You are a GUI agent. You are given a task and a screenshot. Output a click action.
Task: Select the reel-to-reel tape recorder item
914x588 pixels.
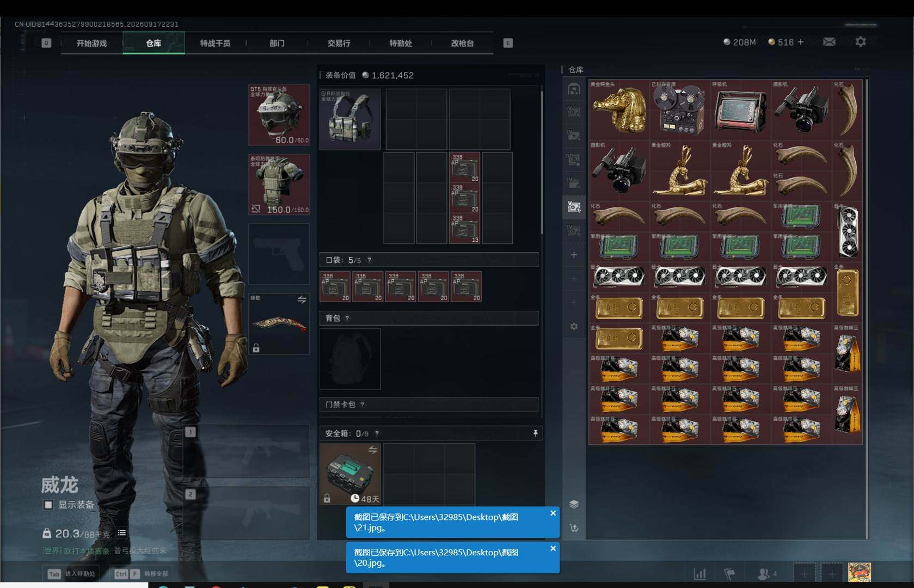[679, 110]
